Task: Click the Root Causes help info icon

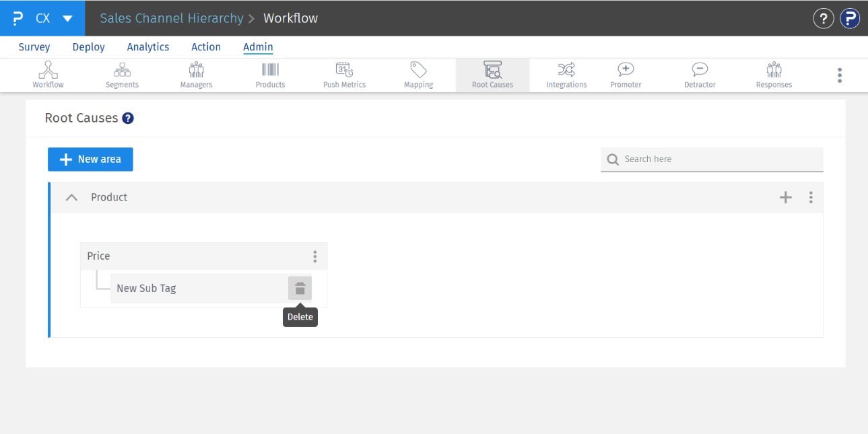Action: (128, 118)
